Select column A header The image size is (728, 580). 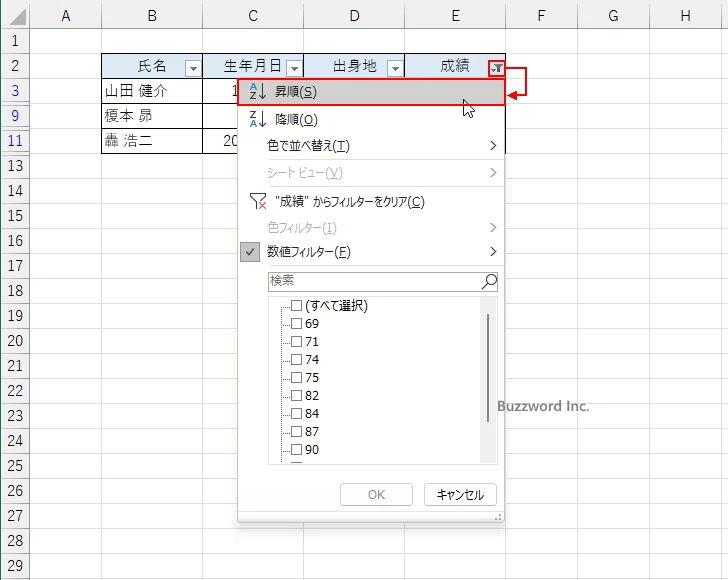point(65,16)
